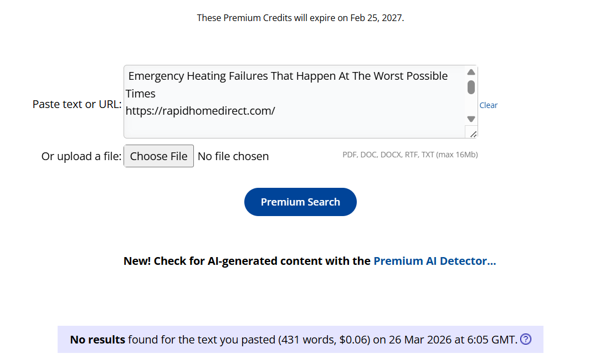The image size is (595, 364).
Task: Click the 'New! Check for AI-generated content' text
Action: [247, 261]
